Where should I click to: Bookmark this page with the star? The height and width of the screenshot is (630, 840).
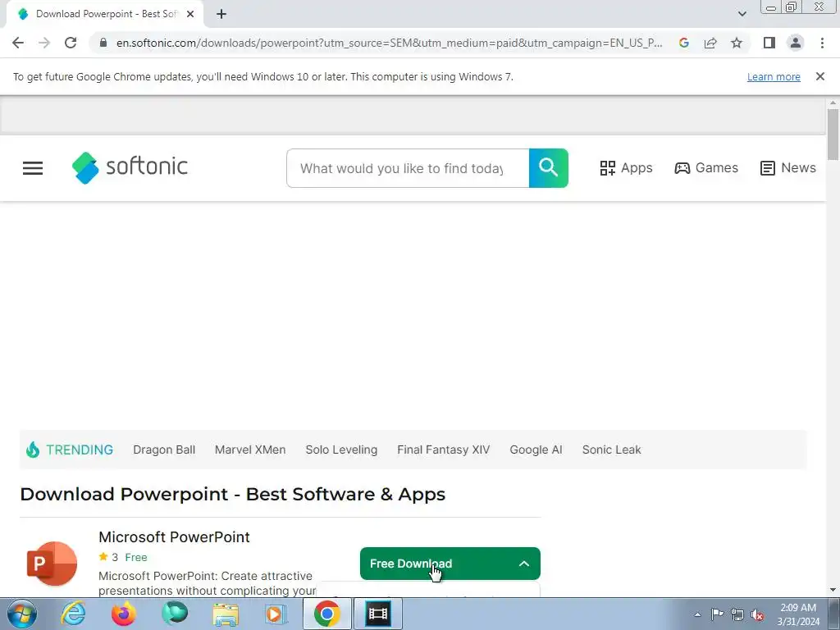[x=737, y=43]
